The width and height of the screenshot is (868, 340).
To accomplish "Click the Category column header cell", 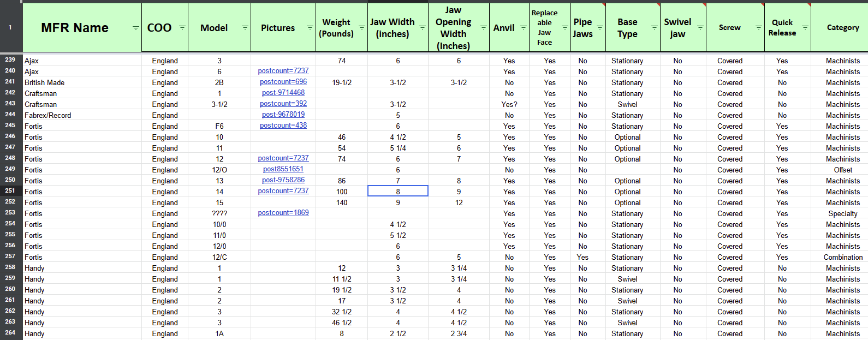I will click(x=842, y=28).
